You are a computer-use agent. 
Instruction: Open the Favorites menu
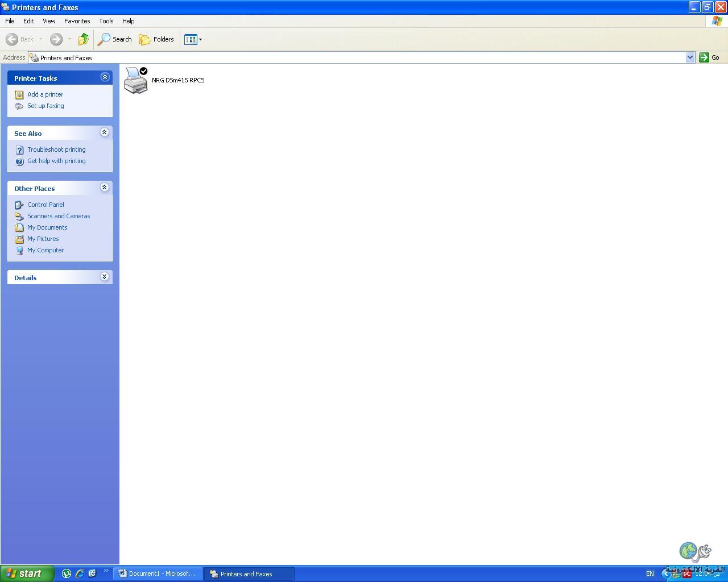[x=77, y=21]
